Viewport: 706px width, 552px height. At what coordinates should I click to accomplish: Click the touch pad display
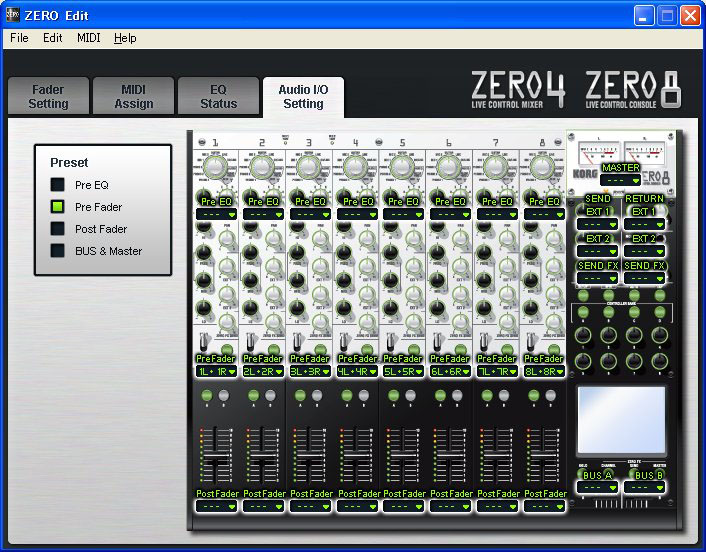621,419
